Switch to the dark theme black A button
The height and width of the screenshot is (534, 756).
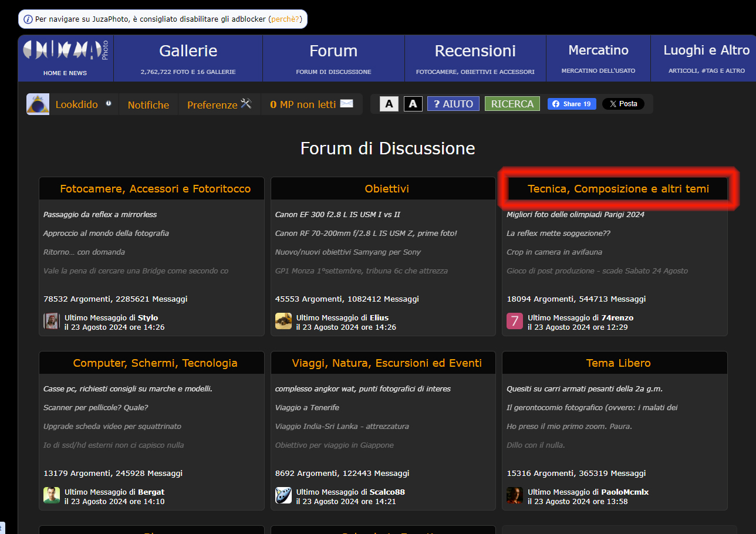point(413,104)
